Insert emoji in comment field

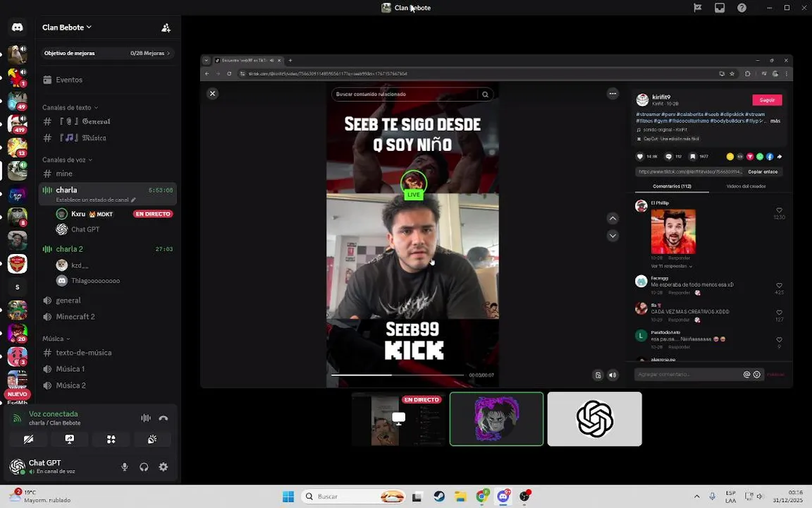[756, 374]
